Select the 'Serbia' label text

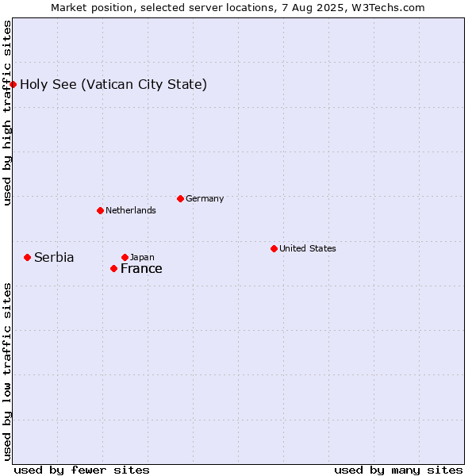(54, 257)
